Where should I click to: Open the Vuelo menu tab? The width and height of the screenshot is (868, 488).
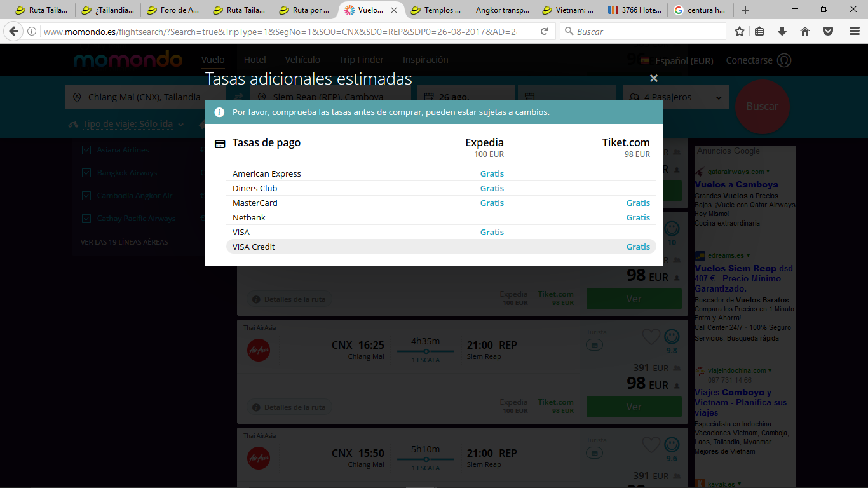[213, 60]
